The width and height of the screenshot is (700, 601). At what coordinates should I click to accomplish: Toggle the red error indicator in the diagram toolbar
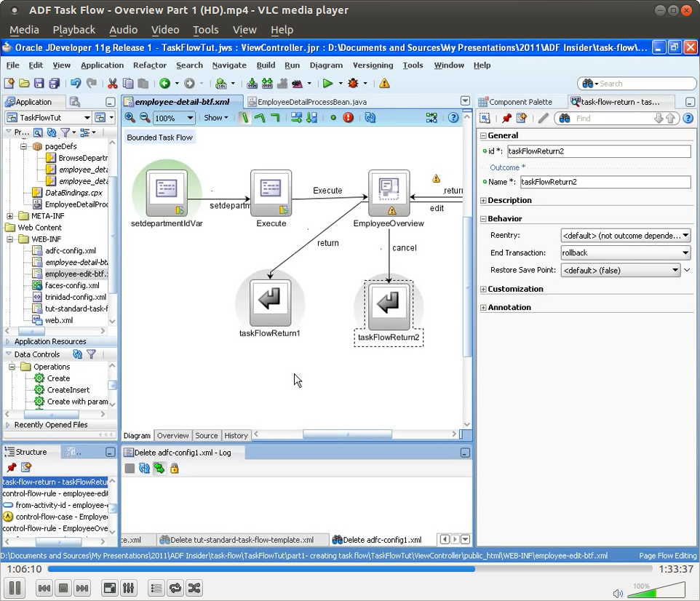[x=347, y=117]
